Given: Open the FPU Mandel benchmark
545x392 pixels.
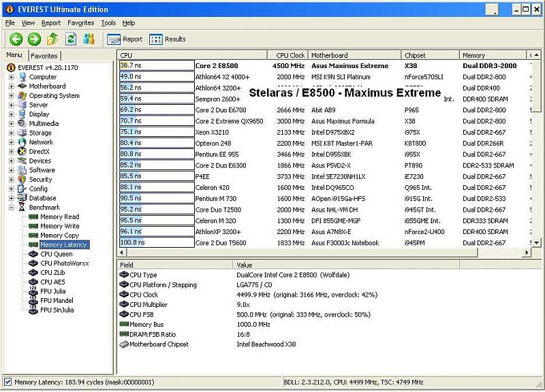Looking at the screenshot, I should [57, 301].
